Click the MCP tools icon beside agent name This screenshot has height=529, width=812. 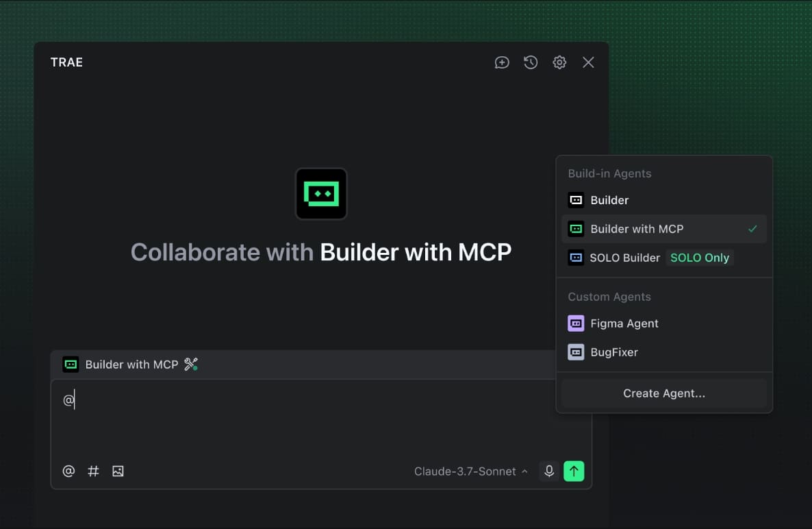(x=191, y=365)
